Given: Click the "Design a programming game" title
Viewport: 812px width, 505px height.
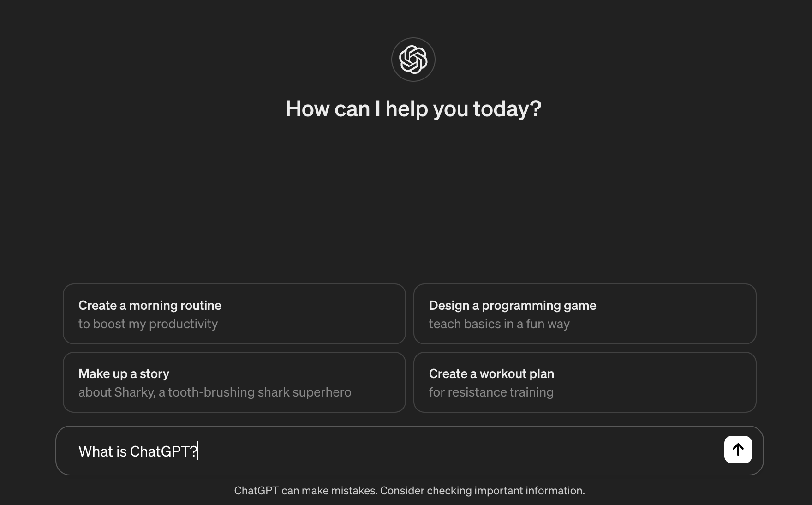Looking at the screenshot, I should (512, 306).
